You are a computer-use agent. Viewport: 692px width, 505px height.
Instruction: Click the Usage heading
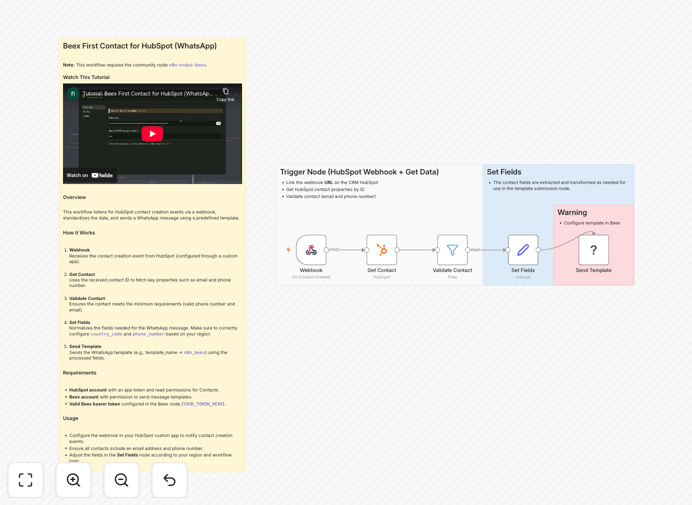pos(70,418)
